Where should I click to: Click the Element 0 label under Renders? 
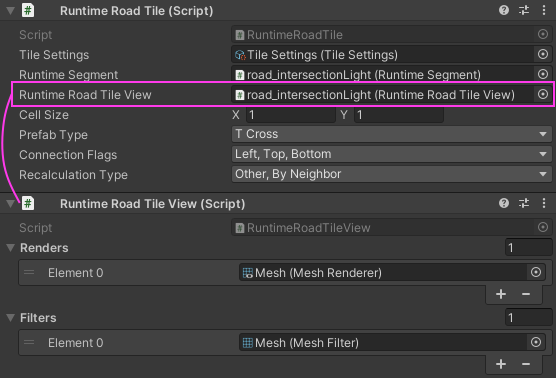coord(76,273)
